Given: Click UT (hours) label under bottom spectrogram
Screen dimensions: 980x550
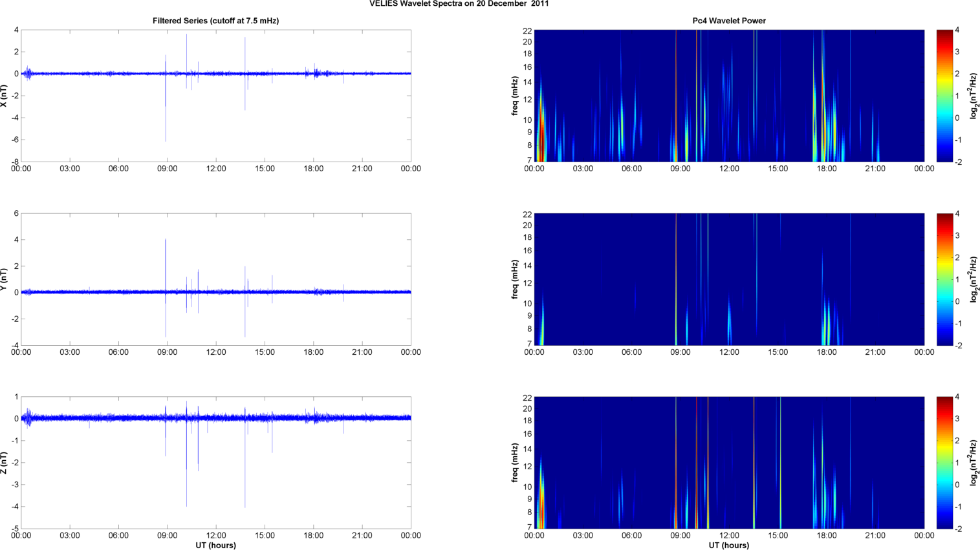Looking at the screenshot, I should pyautogui.click(x=729, y=545).
